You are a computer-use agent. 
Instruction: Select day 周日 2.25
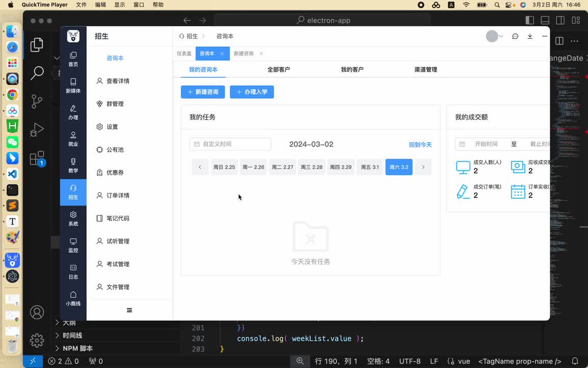[x=224, y=167]
